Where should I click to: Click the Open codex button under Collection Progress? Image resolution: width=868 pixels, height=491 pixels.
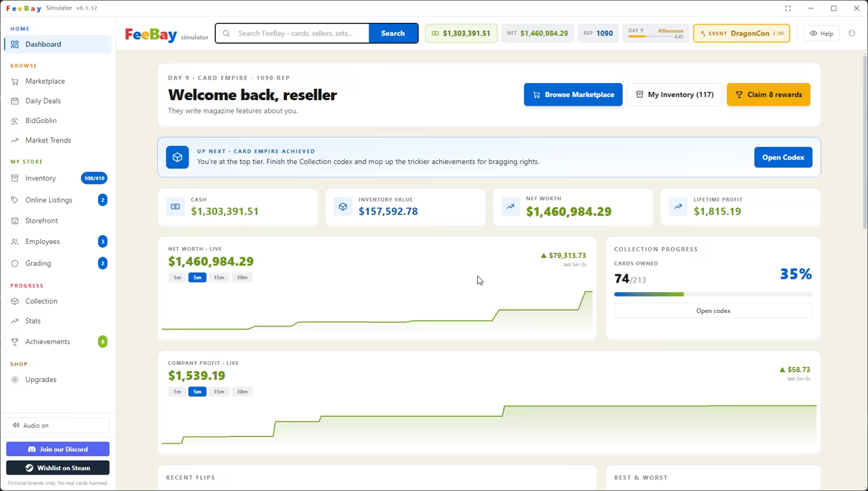point(713,311)
